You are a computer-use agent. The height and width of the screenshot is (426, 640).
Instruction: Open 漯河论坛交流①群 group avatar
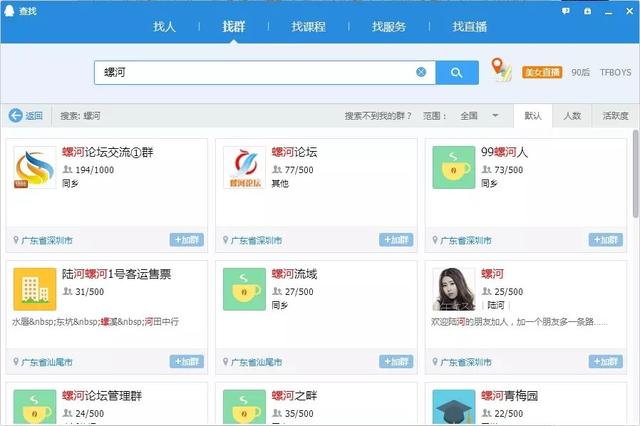35,167
